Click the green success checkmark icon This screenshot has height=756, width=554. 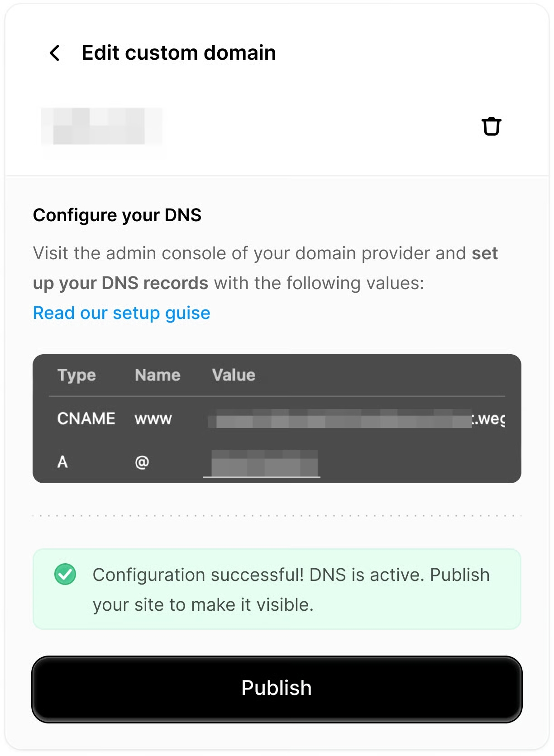[65, 574]
